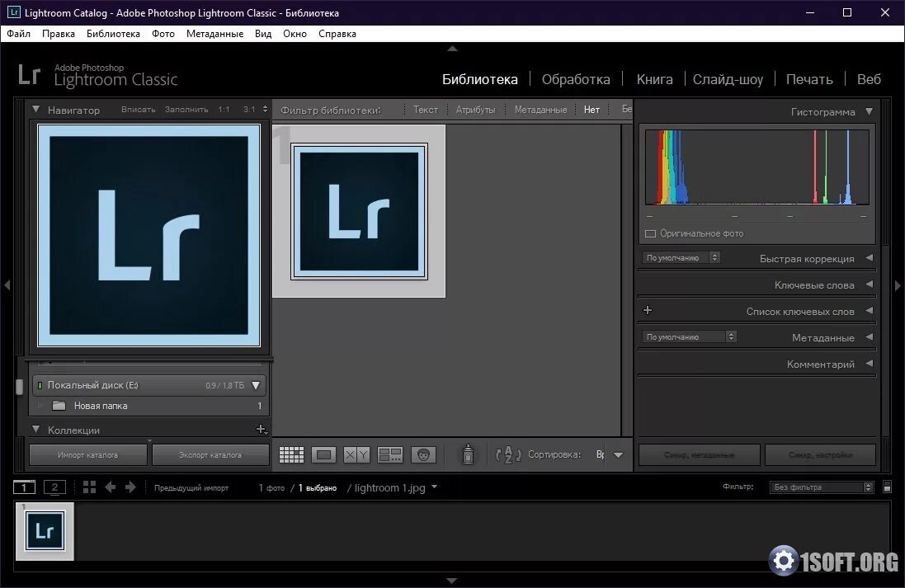Hide the top module picker panel
This screenshot has width=905, height=588.
pos(452,49)
